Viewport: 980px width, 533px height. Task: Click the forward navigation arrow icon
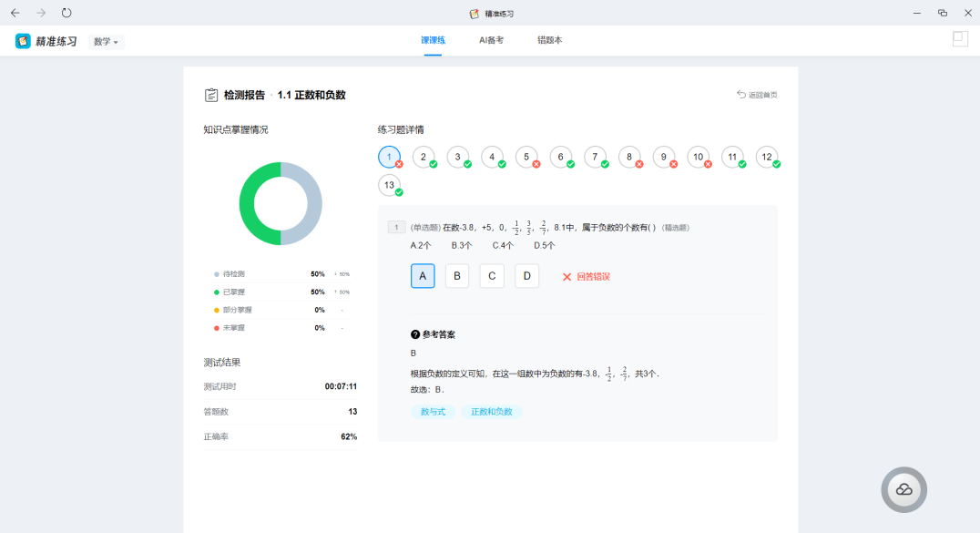point(41,13)
